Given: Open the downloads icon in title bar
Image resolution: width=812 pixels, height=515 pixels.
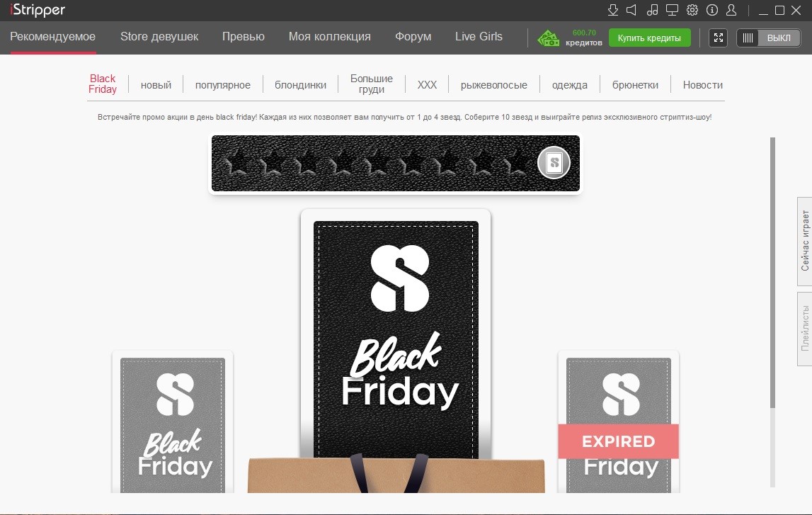Looking at the screenshot, I should (x=612, y=10).
